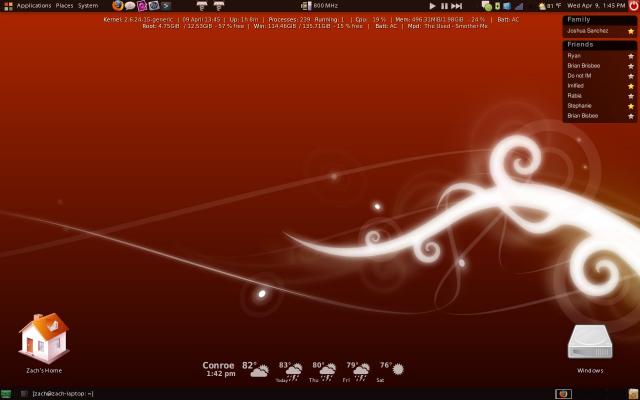Click the red power button icon
The image size is (640, 400).
click(633, 6)
